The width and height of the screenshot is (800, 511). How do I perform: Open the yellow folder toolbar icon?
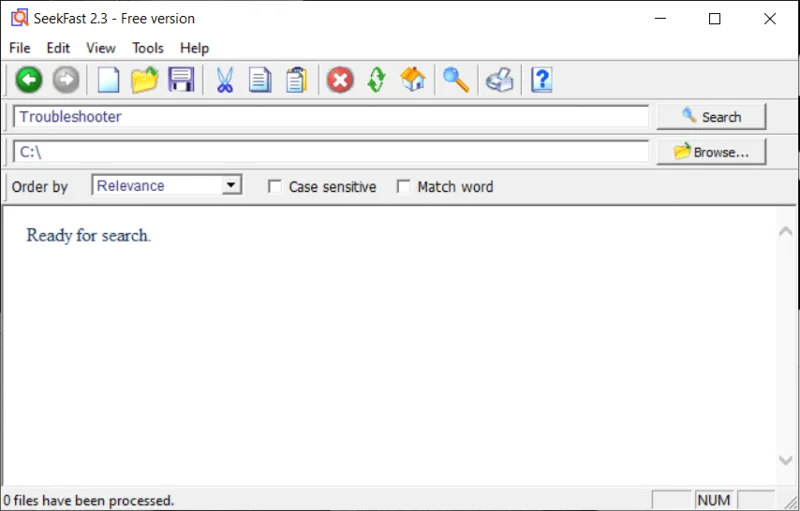(144, 80)
